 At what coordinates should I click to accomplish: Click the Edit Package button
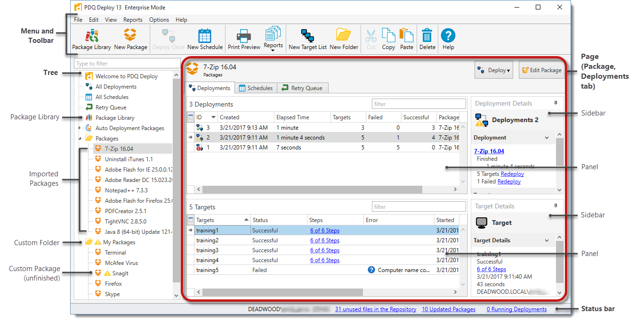[541, 70]
